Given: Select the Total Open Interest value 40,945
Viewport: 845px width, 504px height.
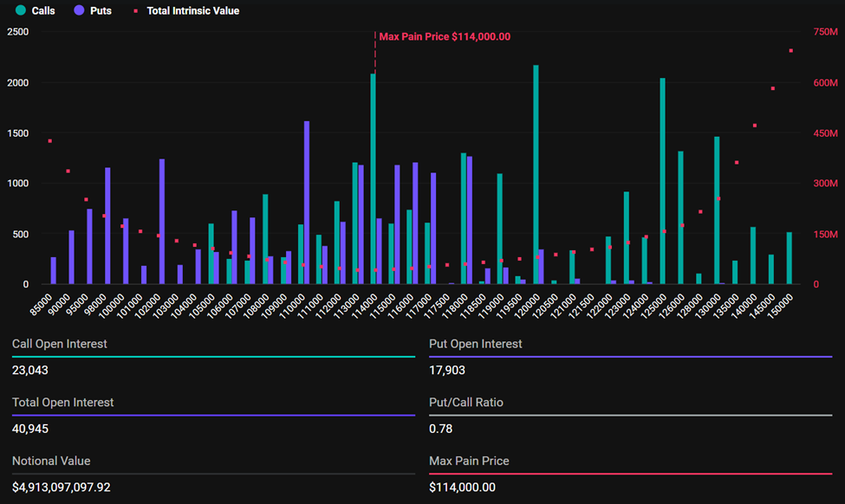Looking at the screenshot, I should pyautogui.click(x=30, y=429).
